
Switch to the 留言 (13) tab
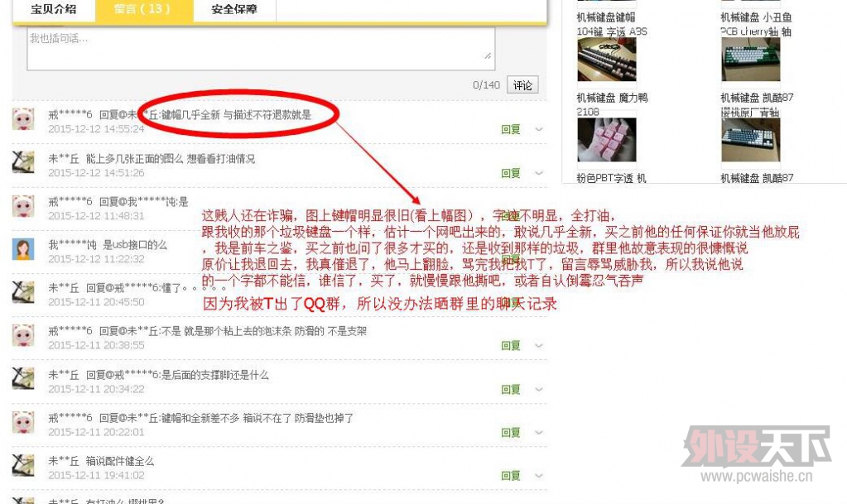[x=144, y=10]
